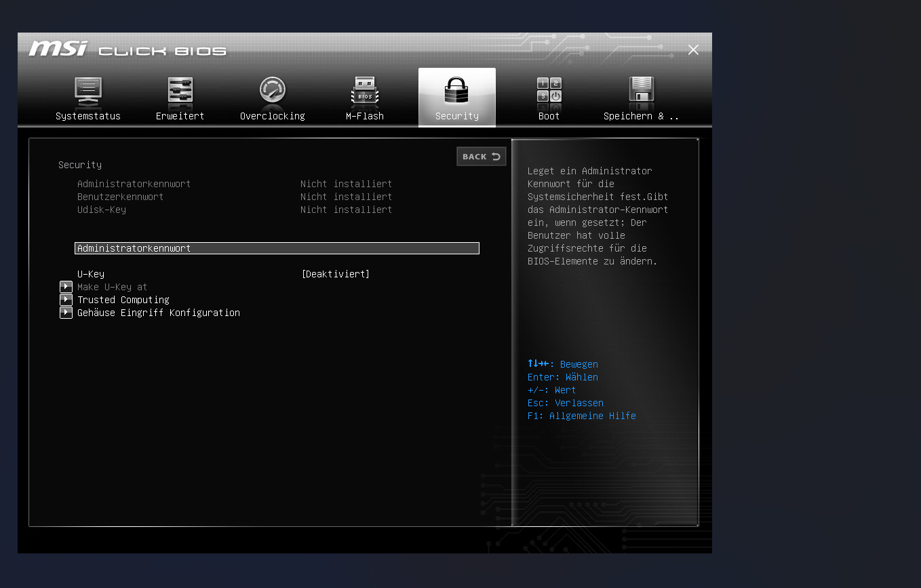Click the Enter: Wählen hint
The height and width of the screenshot is (588, 921).
click(x=563, y=377)
